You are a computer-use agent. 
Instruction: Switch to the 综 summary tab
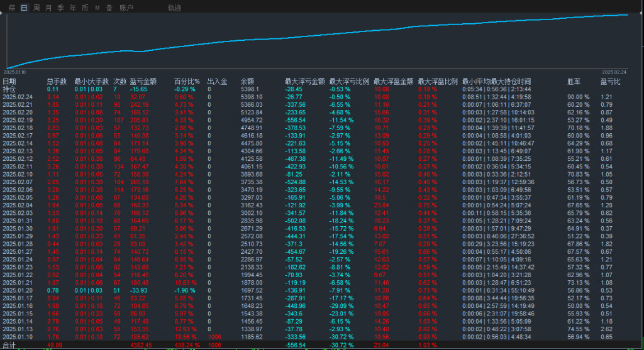pyautogui.click(x=12, y=8)
